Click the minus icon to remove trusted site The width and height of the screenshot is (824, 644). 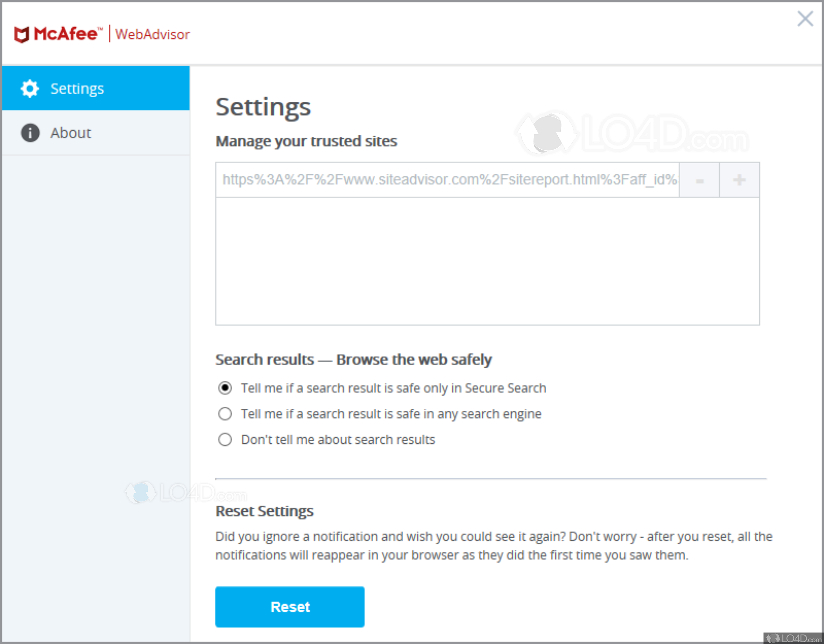699,180
